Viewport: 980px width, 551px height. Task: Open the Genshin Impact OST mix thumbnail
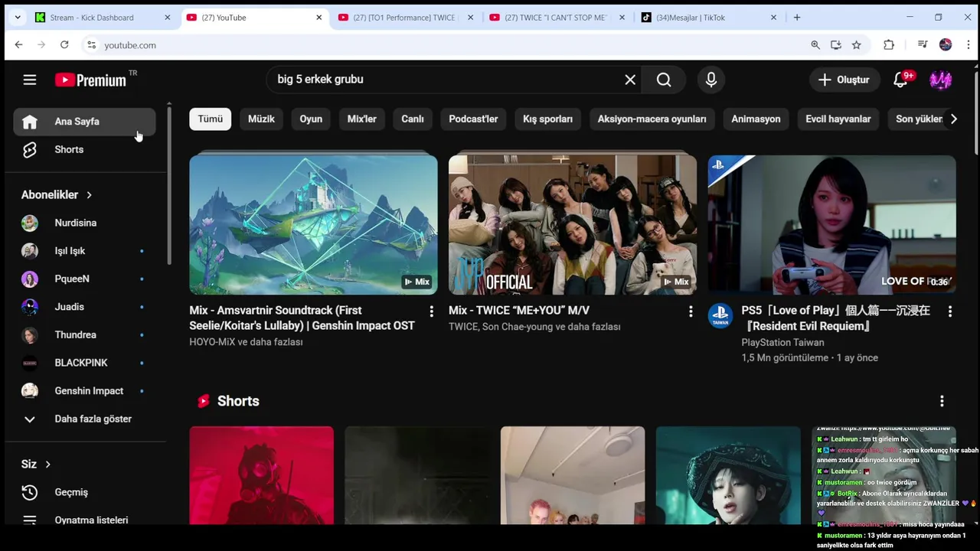314,225
